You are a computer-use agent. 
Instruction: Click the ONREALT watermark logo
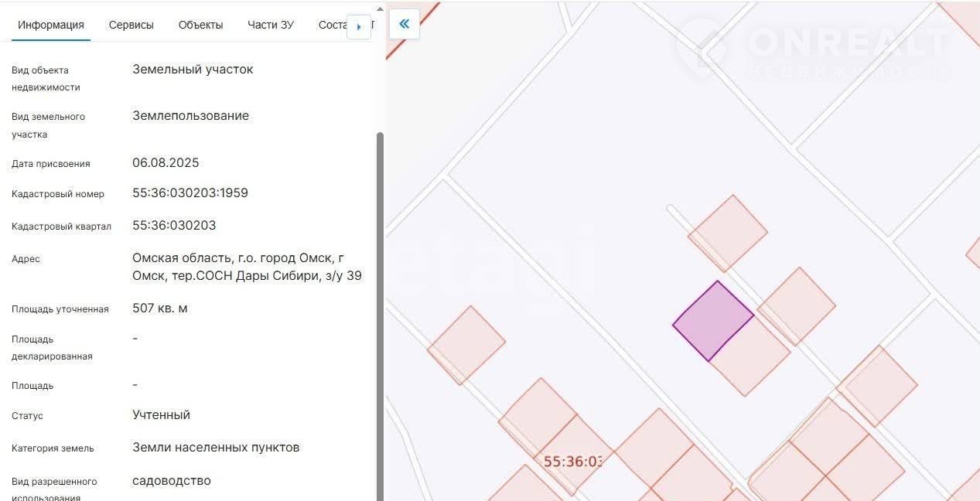(x=812, y=50)
